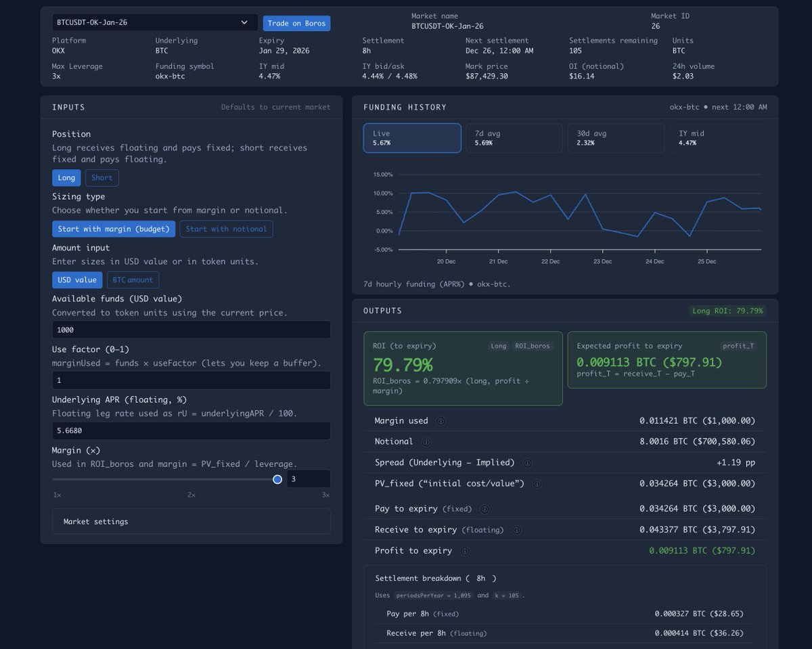Select BTC amount input option
812x649 pixels.
133,280
